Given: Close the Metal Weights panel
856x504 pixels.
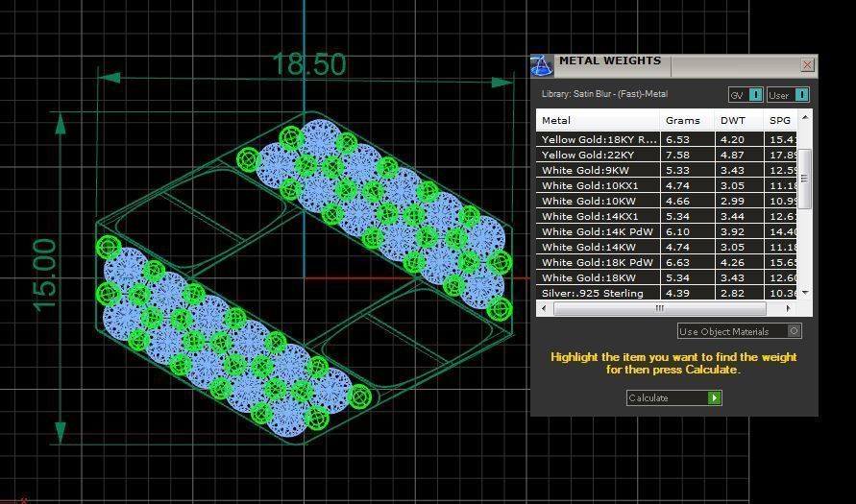Looking at the screenshot, I should (807, 65).
